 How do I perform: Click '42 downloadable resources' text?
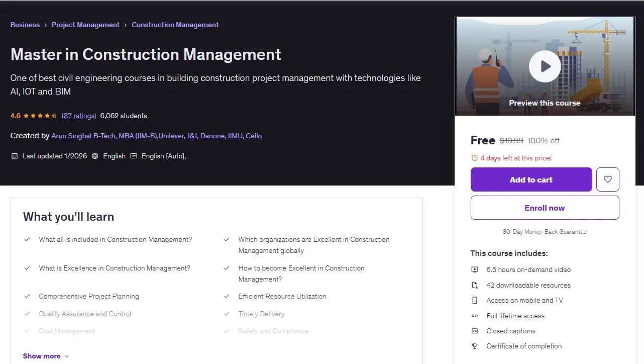528,285
